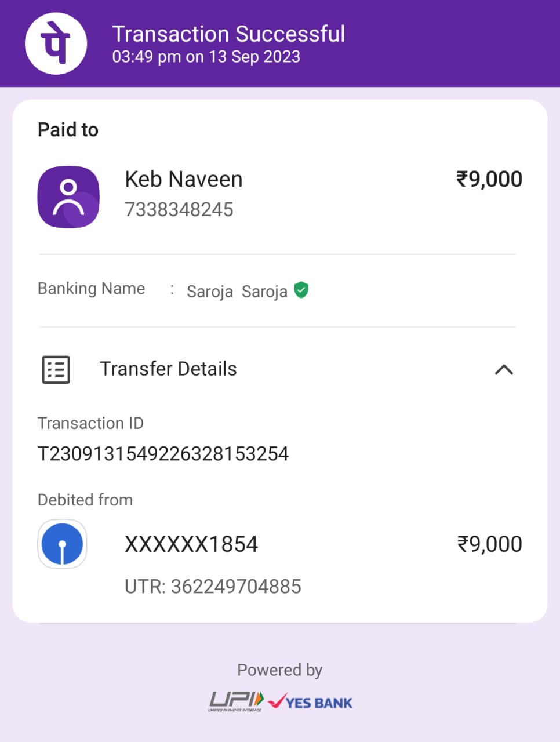
Task: Tap the SBI bank logo icon
Action: 62,544
